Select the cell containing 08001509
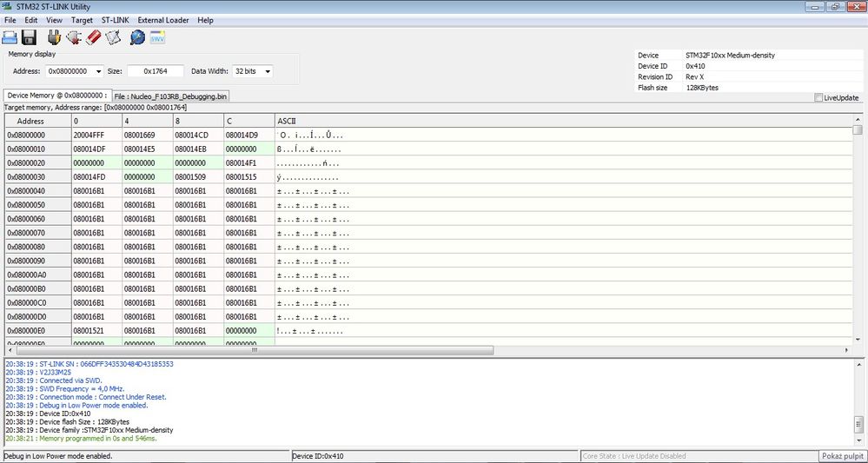 click(199, 176)
